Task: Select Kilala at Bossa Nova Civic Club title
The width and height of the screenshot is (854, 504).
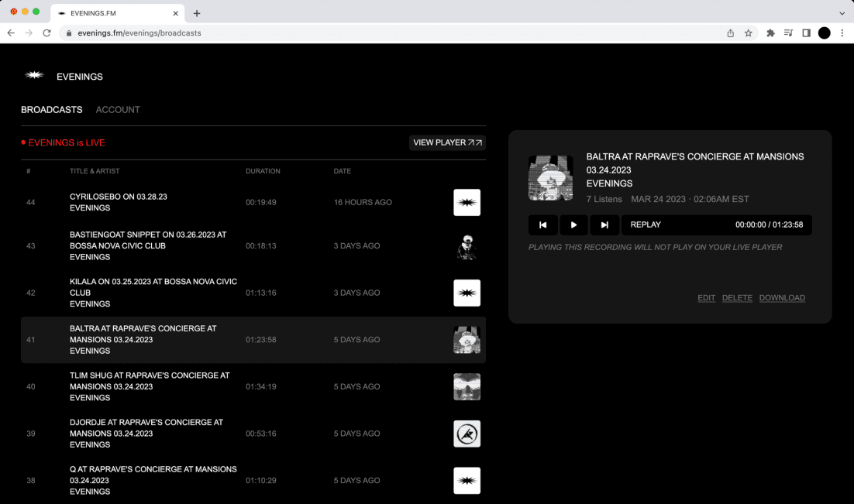Action: [x=153, y=286]
